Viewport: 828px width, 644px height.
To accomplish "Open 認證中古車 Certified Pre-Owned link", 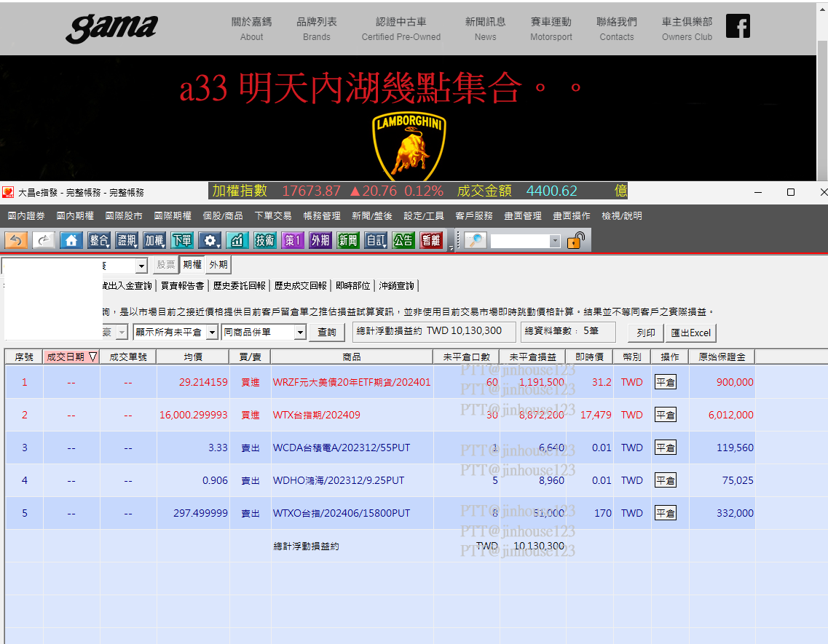I will [401, 28].
